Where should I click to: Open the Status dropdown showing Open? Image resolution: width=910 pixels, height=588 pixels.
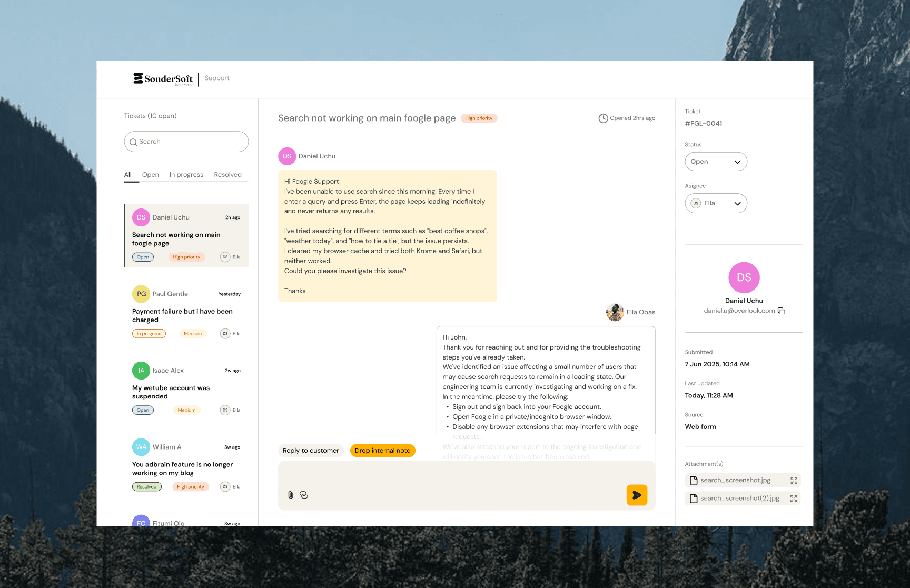[716, 162]
